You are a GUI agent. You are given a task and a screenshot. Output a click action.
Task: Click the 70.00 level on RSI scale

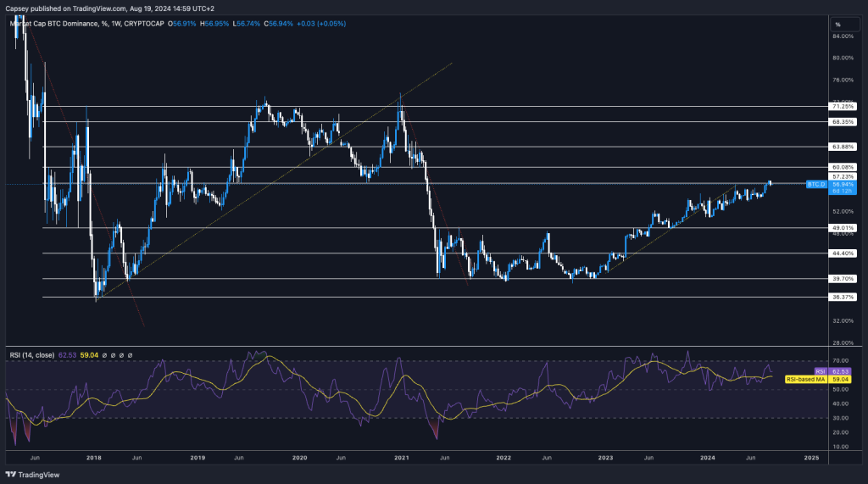point(839,361)
